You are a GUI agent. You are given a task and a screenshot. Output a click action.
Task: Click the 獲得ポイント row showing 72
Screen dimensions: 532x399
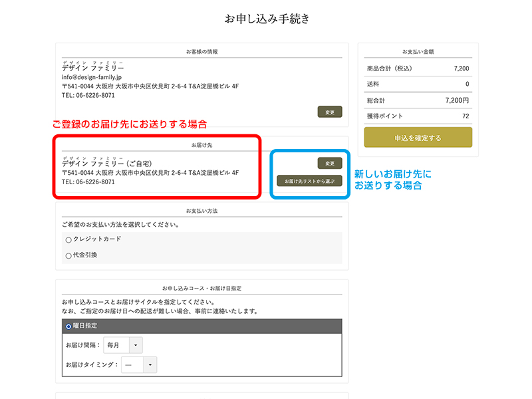(x=418, y=116)
